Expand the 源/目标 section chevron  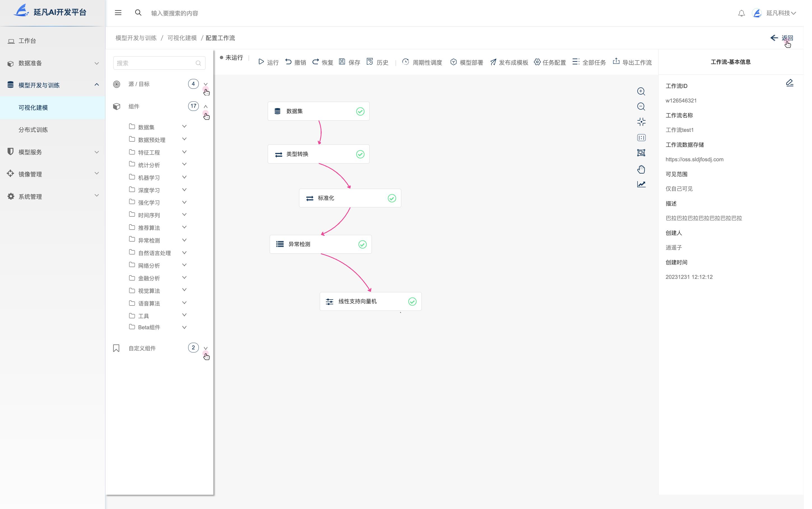tap(206, 84)
